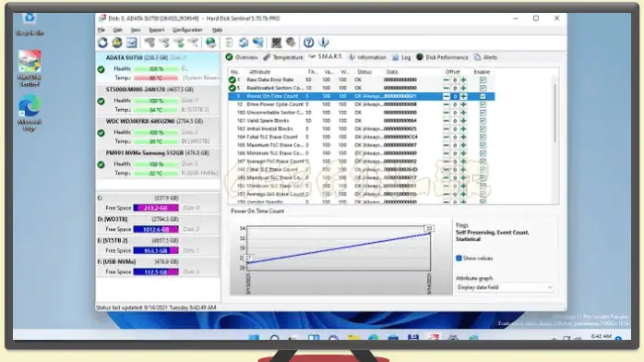Toggle Enable checkbox for Uncorrectable Sector Count
Image resolution: width=644 pixels, height=362 pixels.
[483, 113]
